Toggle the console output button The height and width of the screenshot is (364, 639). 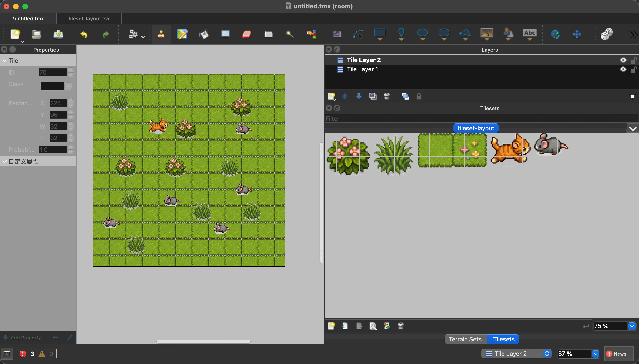[x=7, y=354]
